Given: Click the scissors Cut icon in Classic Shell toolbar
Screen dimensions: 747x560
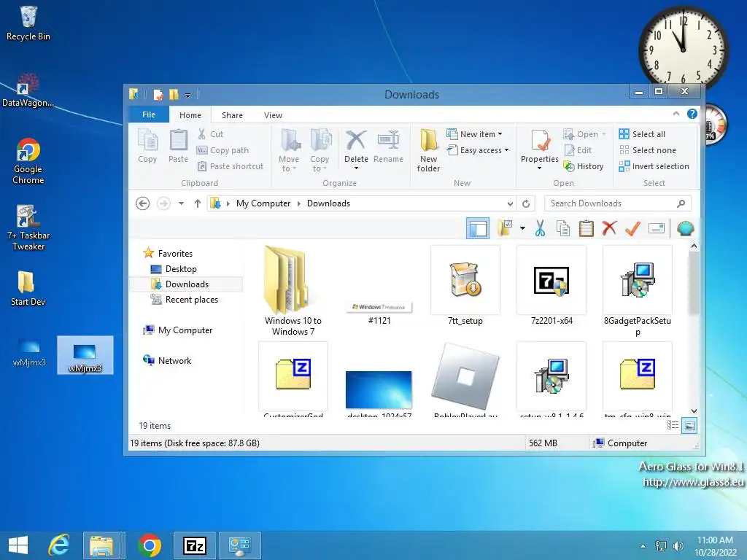Looking at the screenshot, I should click(540, 228).
